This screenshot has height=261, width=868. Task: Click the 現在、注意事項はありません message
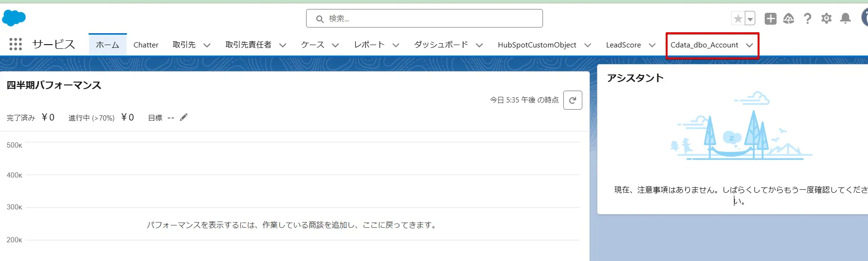tap(741, 195)
